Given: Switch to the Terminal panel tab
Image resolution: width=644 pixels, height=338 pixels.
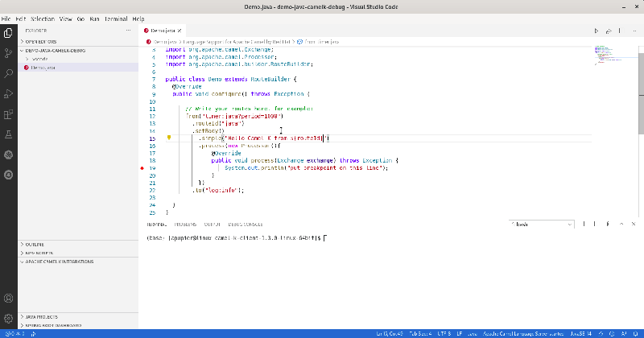Looking at the screenshot, I should (x=157, y=225).
